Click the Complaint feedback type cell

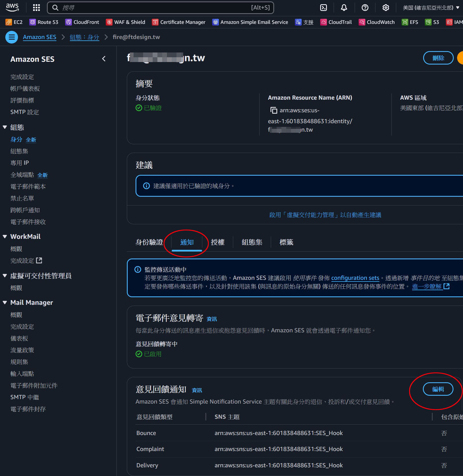[150, 449]
